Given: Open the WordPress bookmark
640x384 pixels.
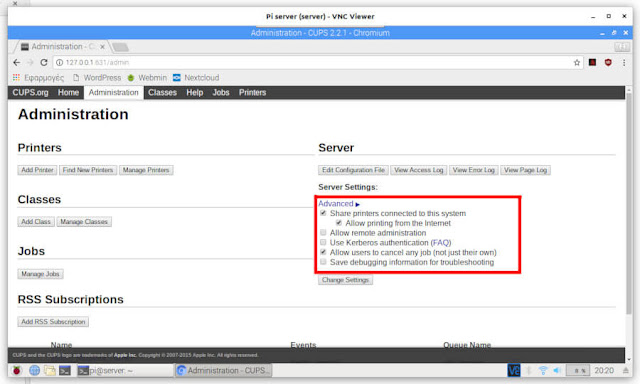Looking at the screenshot, I should pos(97,78).
